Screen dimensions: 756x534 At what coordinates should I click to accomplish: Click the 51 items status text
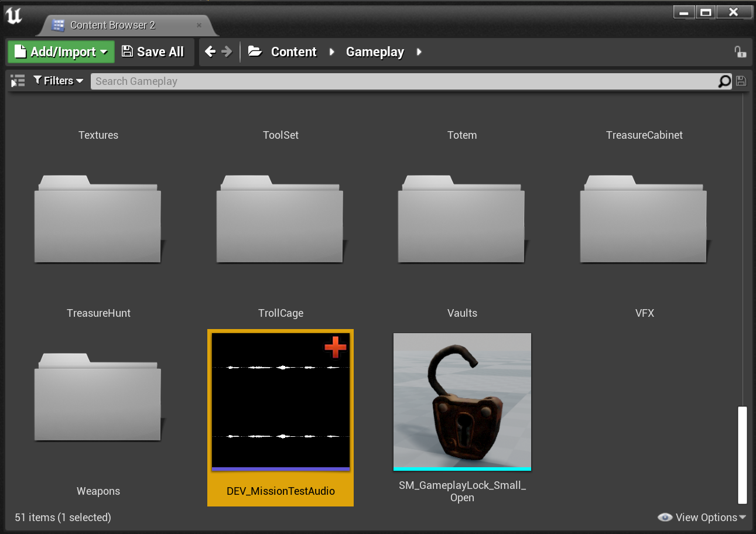63,518
